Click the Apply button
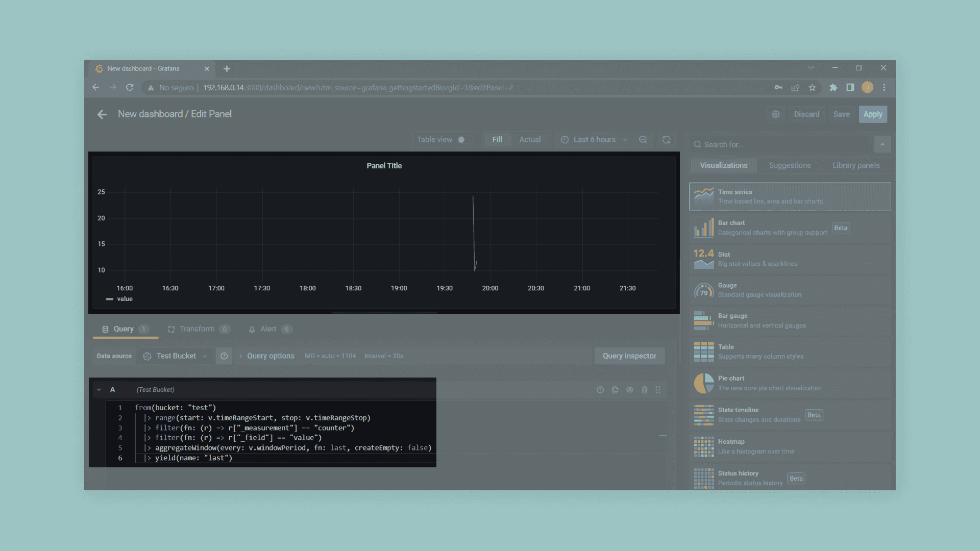Screen dimensions: 980x551 [x=872, y=114]
